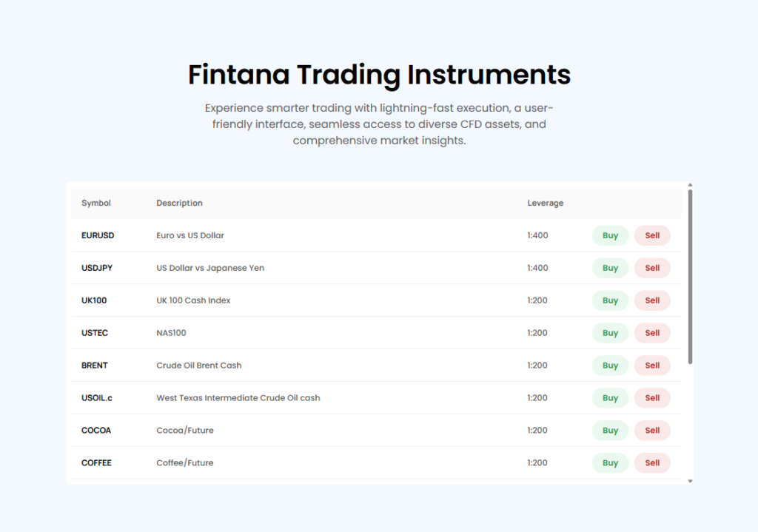Click Sell for COFFEE
The height and width of the screenshot is (532, 758).
(651, 462)
